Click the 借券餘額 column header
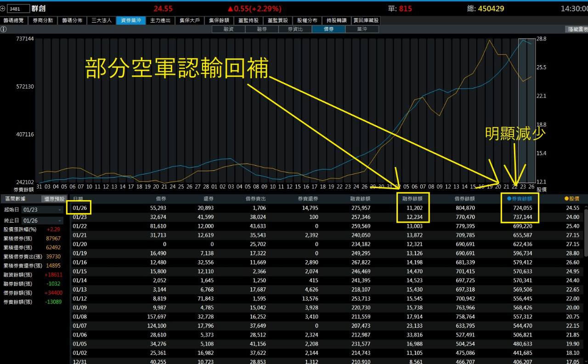 pos(464,199)
